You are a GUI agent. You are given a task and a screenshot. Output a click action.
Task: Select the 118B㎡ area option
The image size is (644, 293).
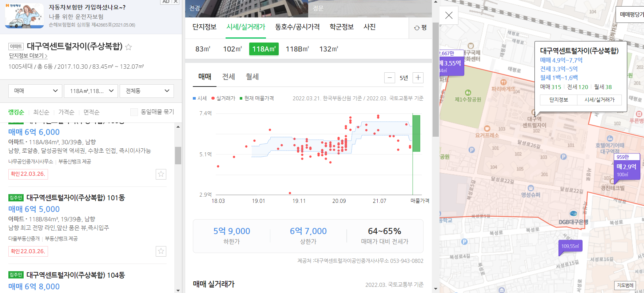pos(298,49)
